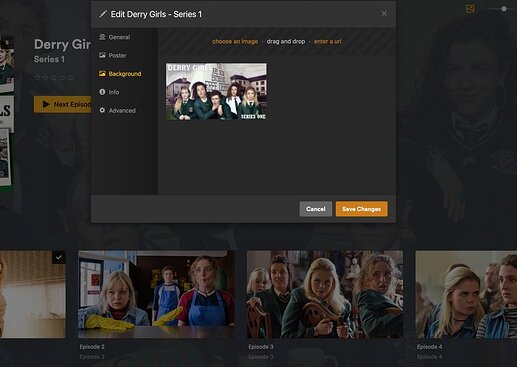Switch to the Poster tab

click(x=117, y=55)
